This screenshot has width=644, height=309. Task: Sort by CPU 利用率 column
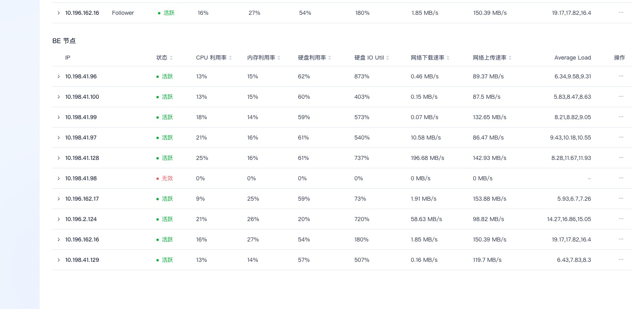(x=230, y=58)
